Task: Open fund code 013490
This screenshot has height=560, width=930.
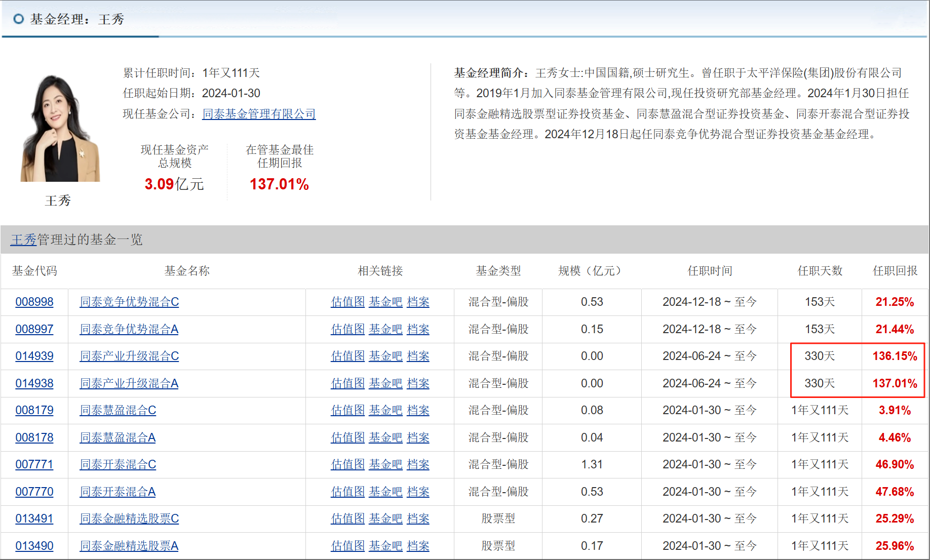Action: (x=34, y=546)
